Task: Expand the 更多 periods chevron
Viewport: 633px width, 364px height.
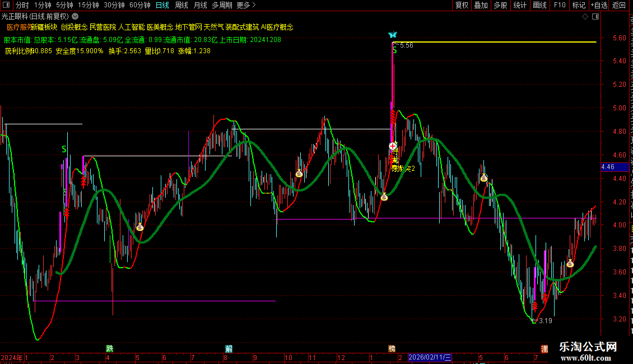Action: click(254, 5)
